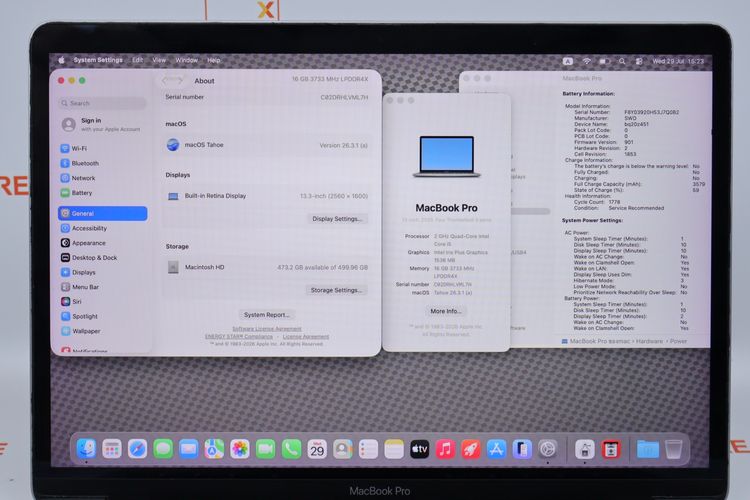Viewport: 750px width, 500px height.
Task: Open System Information icon in Dock
Action: (585, 449)
